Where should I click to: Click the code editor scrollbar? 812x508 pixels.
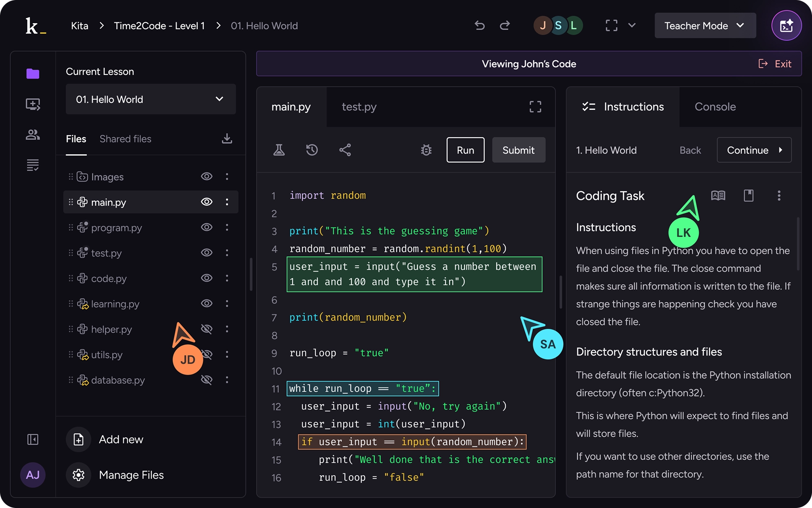click(x=561, y=292)
